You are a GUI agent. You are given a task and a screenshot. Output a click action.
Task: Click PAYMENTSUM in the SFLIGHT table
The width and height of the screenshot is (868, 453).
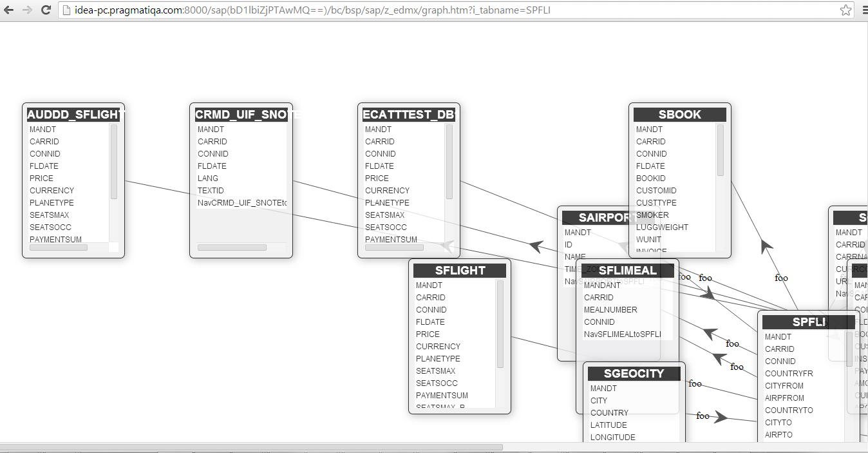442,396
